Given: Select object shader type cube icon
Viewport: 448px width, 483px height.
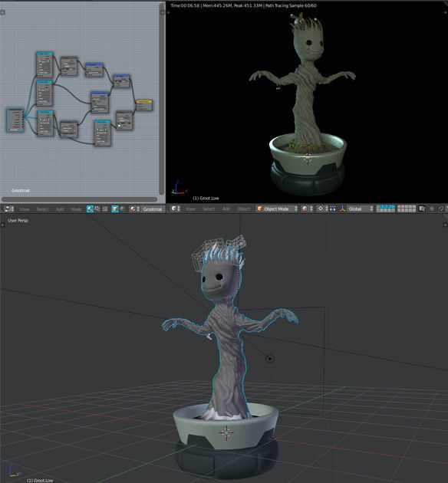Looking at the screenshot, I should [115, 209].
